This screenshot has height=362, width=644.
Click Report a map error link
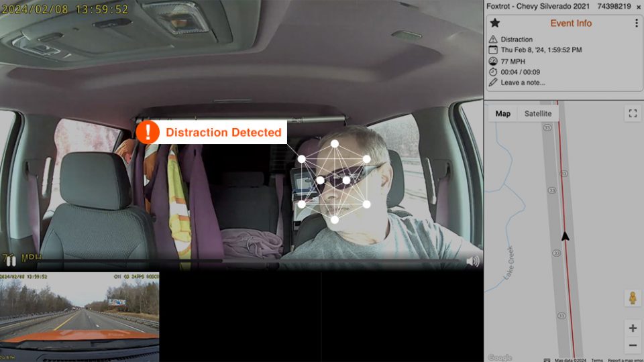[x=625, y=360]
